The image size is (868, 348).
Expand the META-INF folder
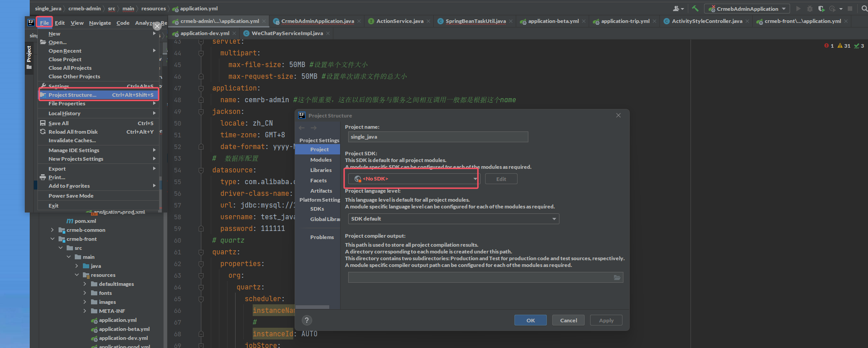click(x=85, y=311)
